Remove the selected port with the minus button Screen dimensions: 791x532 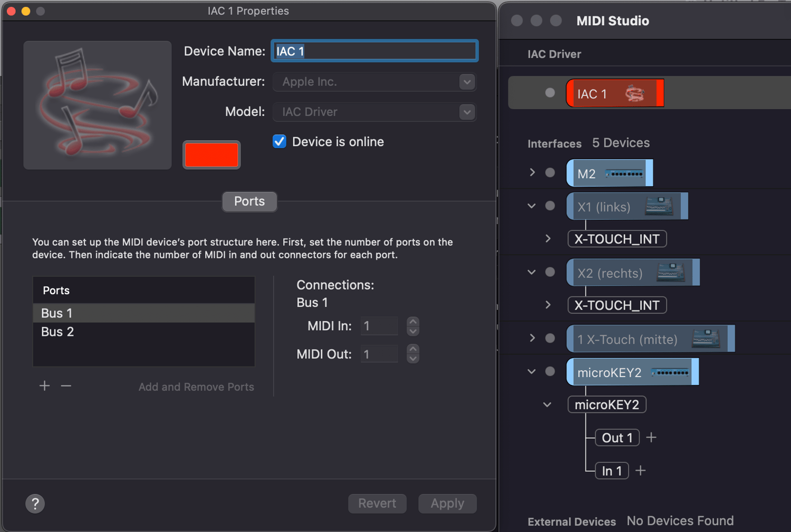click(66, 386)
